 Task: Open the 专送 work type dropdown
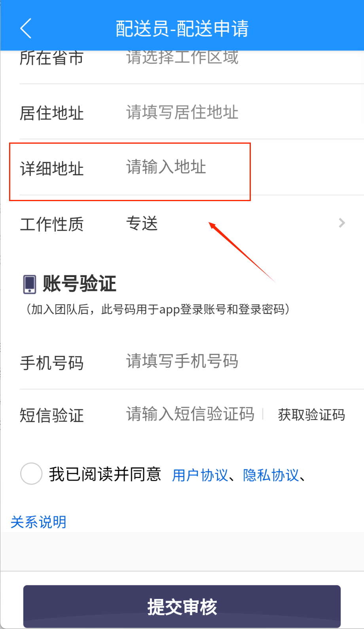(x=142, y=224)
